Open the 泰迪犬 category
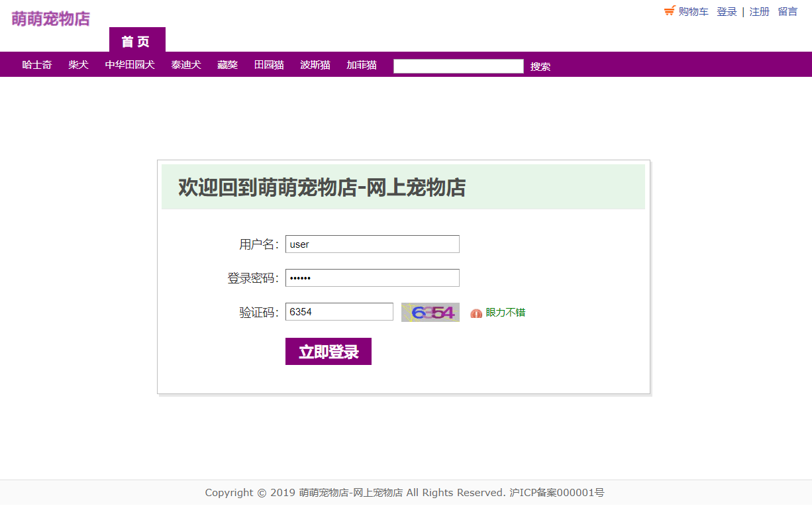Image resolution: width=812 pixels, height=512 pixels. [185, 64]
